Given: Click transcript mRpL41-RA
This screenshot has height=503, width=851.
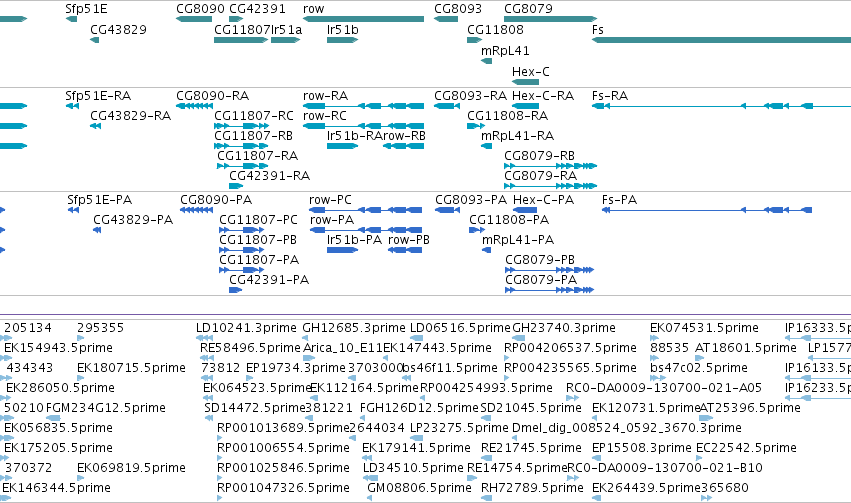Looking at the screenshot, I should click(x=517, y=136).
